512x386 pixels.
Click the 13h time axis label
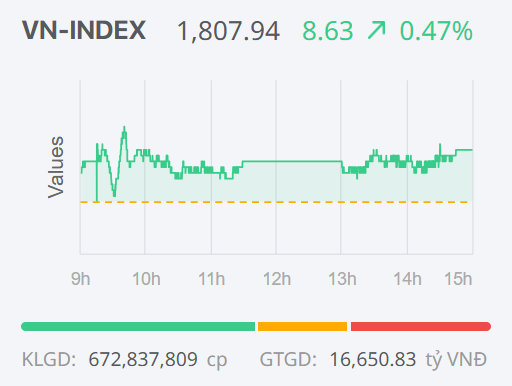(342, 279)
